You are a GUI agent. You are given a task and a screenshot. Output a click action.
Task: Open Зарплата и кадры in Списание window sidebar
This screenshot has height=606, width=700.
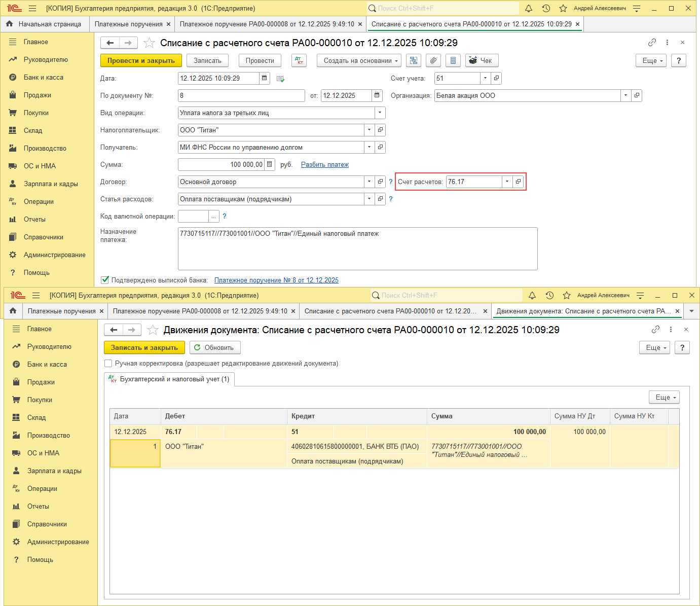[x=51, y=184]
